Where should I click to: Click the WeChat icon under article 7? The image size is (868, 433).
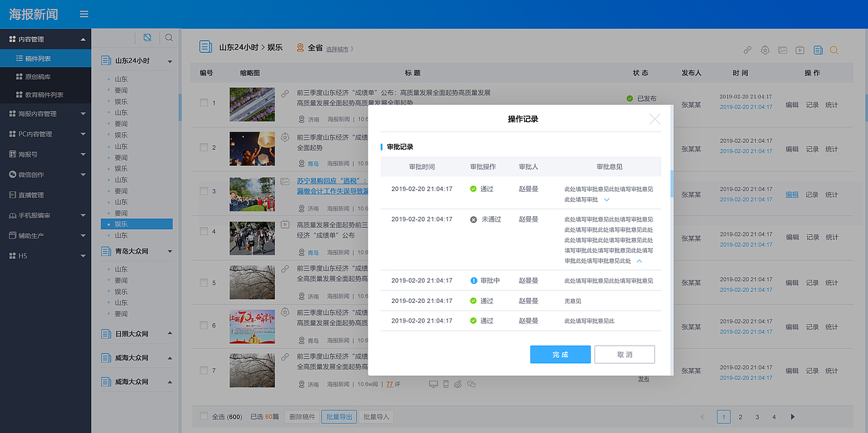pyautogui.click(x=471, y=384)
